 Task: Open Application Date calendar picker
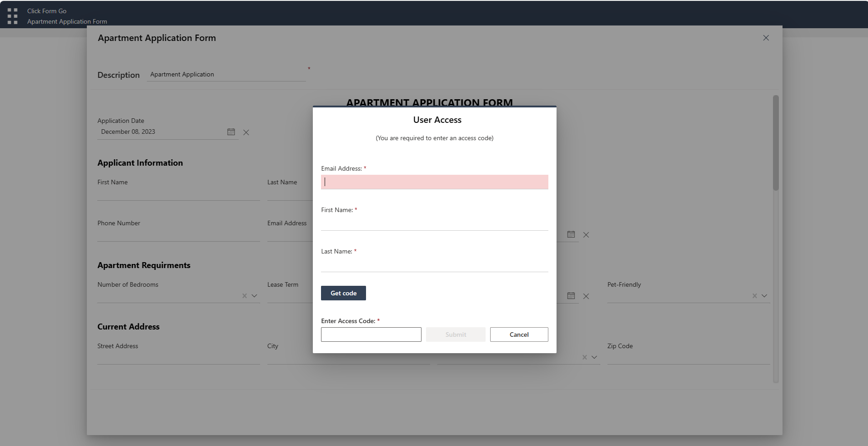coord(231,132)
